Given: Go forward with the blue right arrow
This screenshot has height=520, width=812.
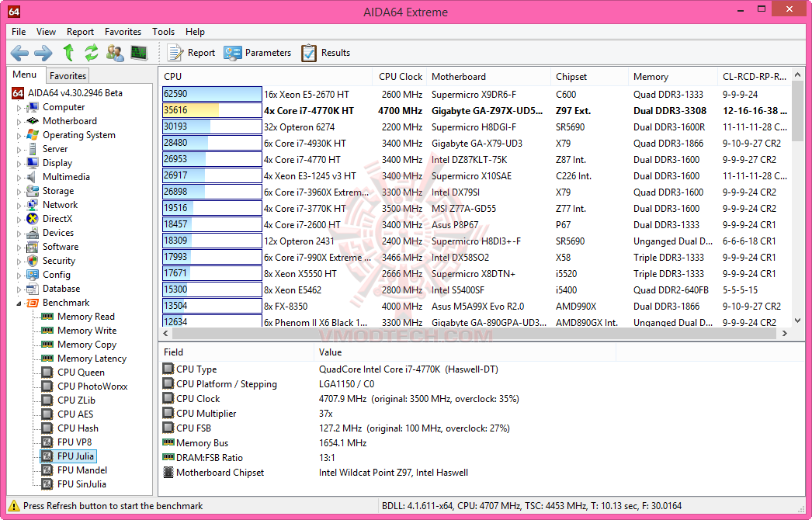Looking at the screenshot, I should coord(43,52).
